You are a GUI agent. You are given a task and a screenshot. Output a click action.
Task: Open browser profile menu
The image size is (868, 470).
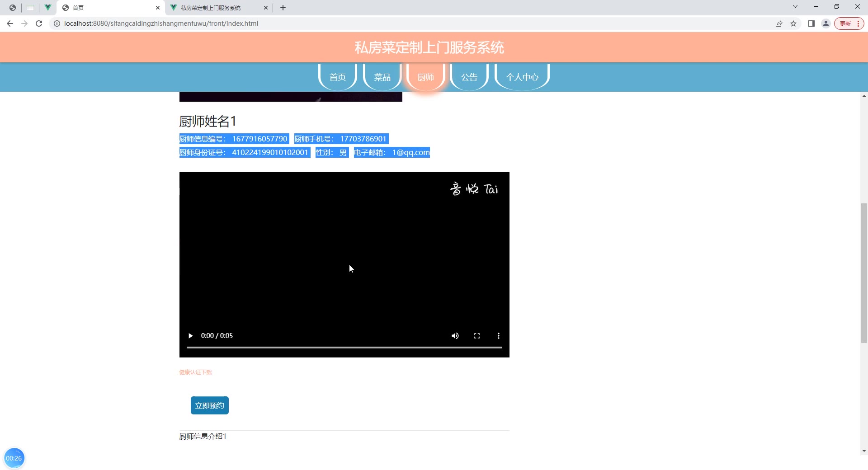(826, 23)
